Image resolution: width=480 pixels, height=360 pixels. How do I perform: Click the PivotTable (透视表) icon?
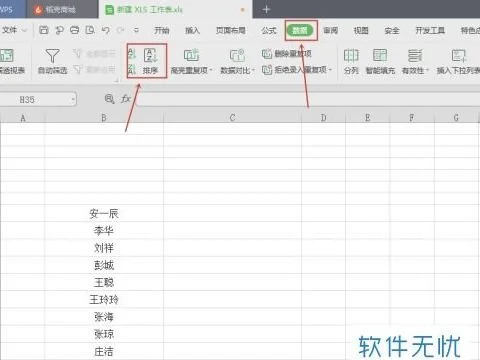(x=7, y=56)
